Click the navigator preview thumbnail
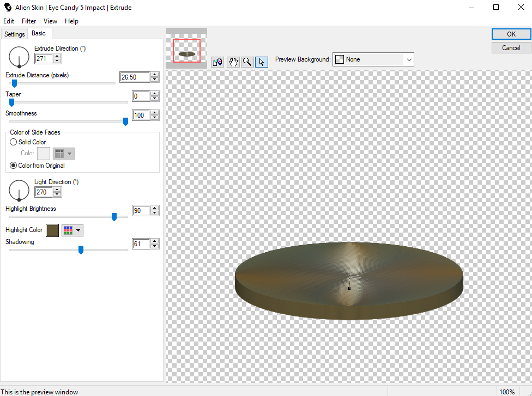The image size is (532, 396). pos(186,51)
